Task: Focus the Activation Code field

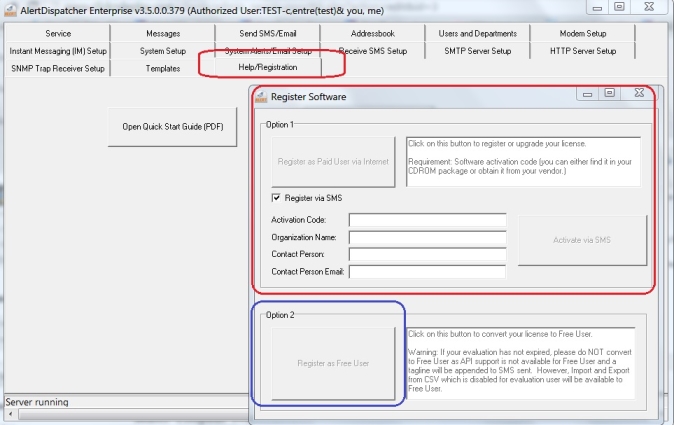Action: pyautogui.click(x=427, y=220)
